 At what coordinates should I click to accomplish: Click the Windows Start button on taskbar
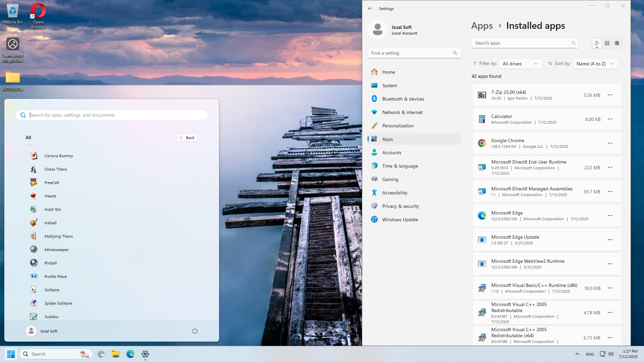coord(11,354)
